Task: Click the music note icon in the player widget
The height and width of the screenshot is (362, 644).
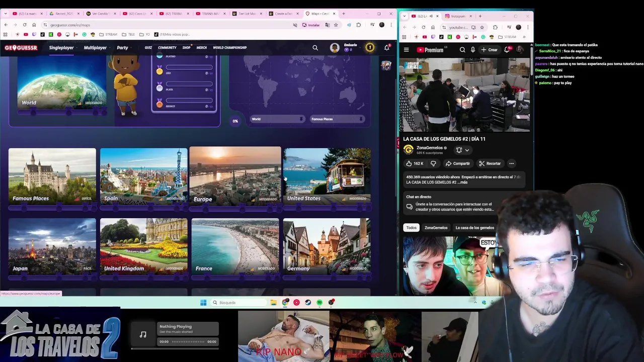Action: [x=143, y=334]
